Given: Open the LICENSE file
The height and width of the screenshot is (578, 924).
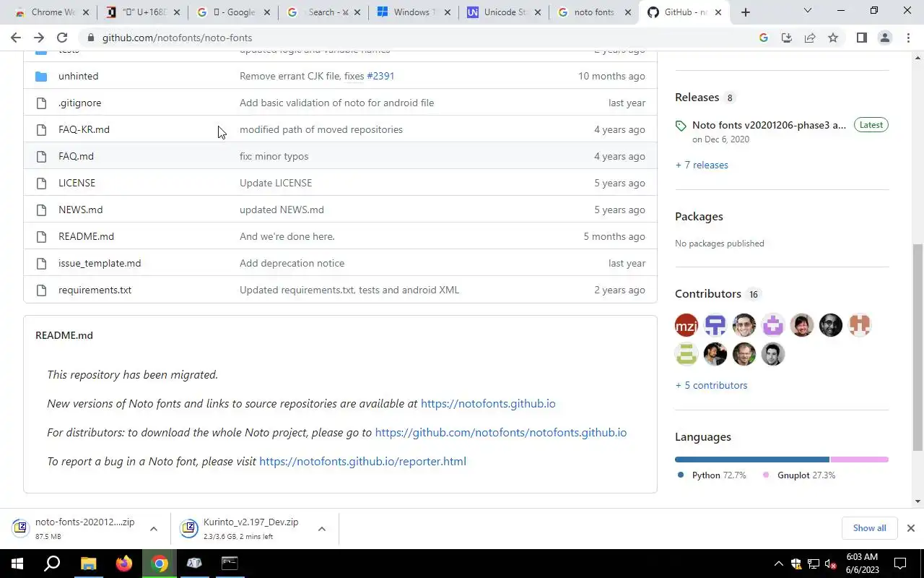Looking at the screenshot, I should (77, 183).
